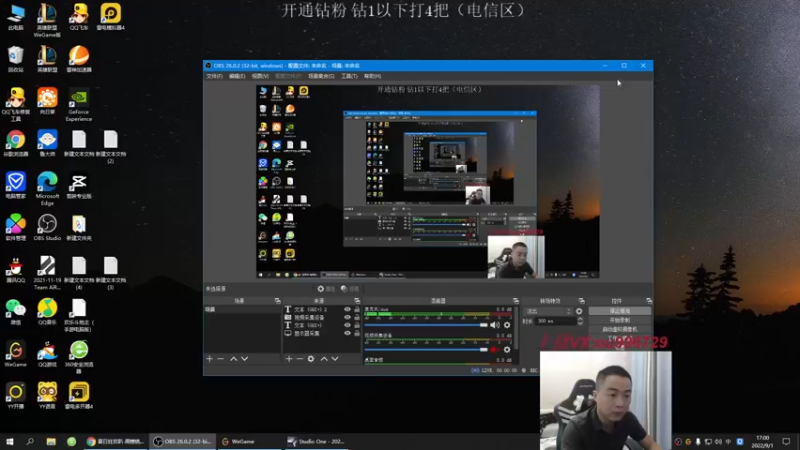The image size is (800, 450).
Task: Pop out the Scene Transitions dock panel
Action: point(582,301)
